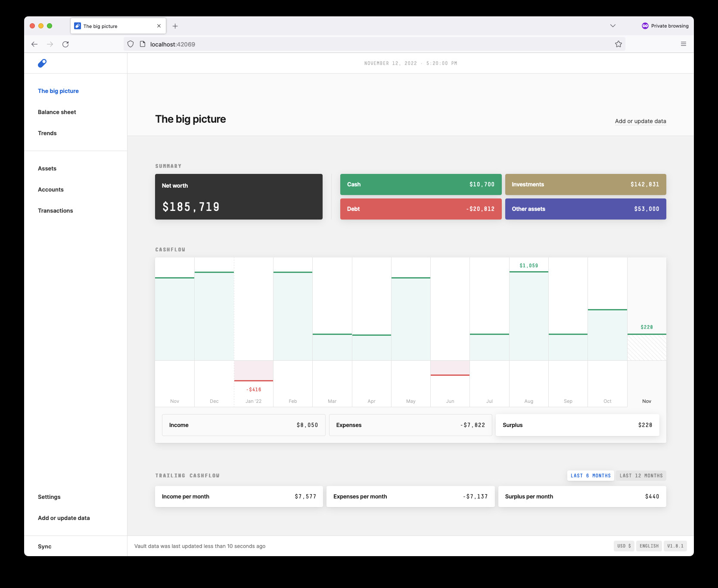718x588 pixels.
Task: Select the green Cash summary card
Action: [x=421, y=184]
